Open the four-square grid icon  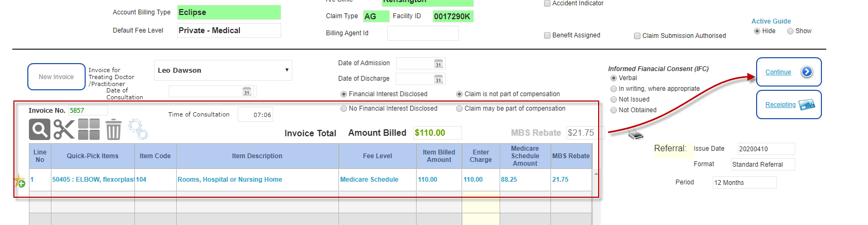point(89,129)
